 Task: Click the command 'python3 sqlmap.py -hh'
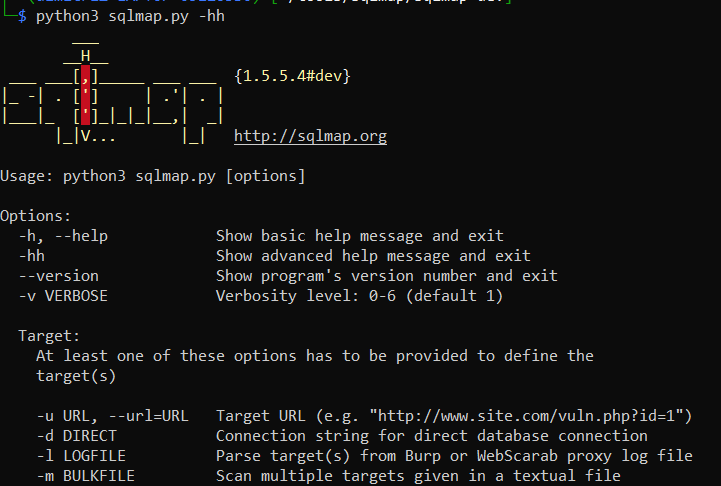point(130,17)
